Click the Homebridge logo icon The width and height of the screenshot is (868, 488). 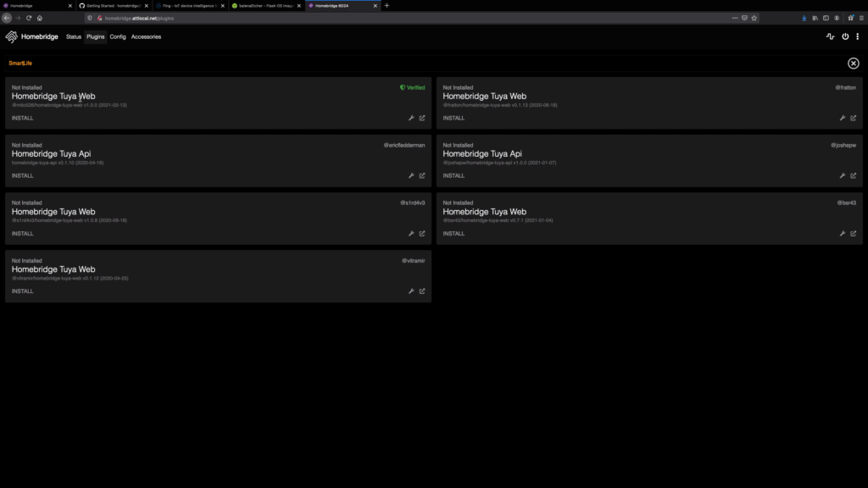11,36
